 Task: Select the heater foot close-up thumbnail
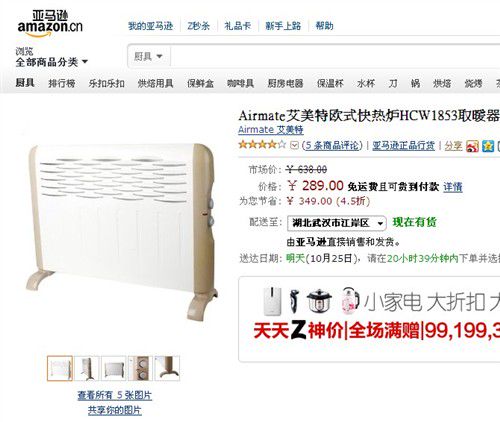[167, 368]
